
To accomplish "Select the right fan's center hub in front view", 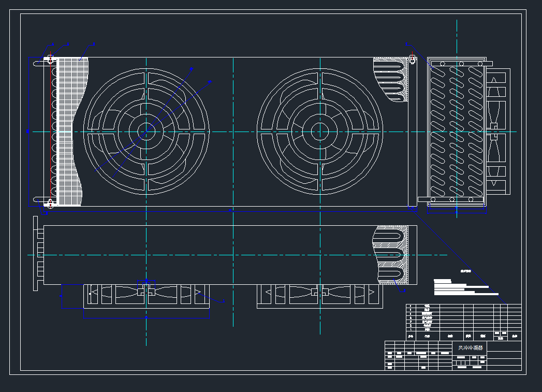I will point(320,132).
